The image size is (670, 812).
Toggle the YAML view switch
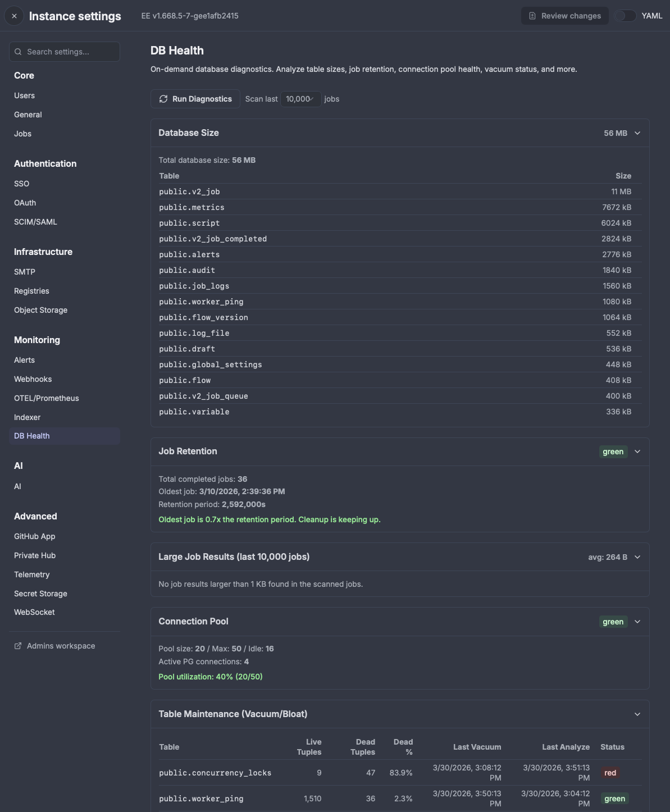pyautogui.click(x=625, y=16)
